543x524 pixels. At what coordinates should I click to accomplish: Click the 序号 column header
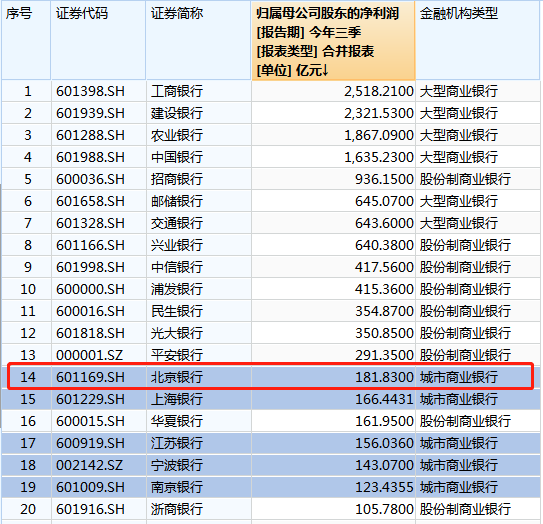(26, 40)
